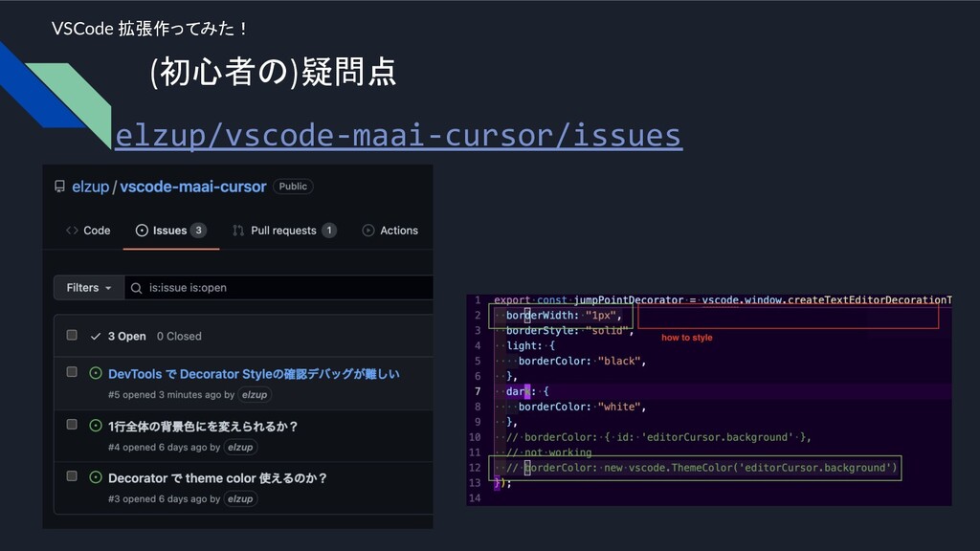The image size is (980, 551).
Task: Open the elzup owner link
Action: [x=91, y=187]
